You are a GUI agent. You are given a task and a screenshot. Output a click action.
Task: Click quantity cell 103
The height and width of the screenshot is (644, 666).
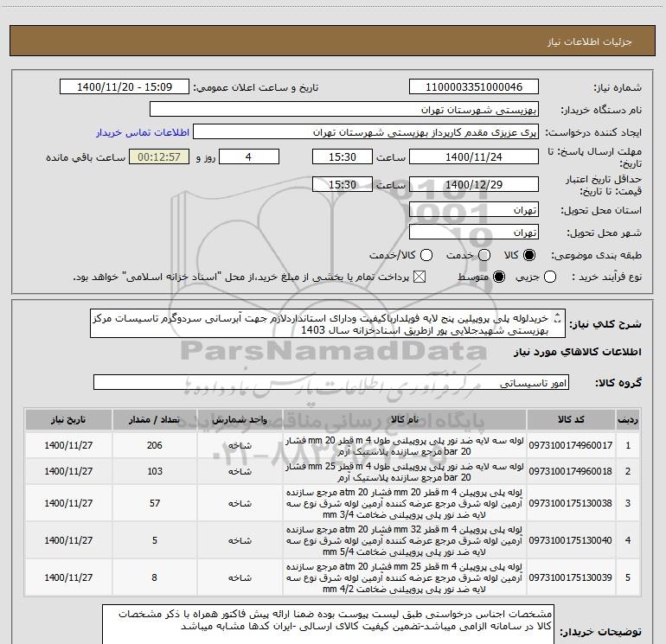tap(155, 471)
